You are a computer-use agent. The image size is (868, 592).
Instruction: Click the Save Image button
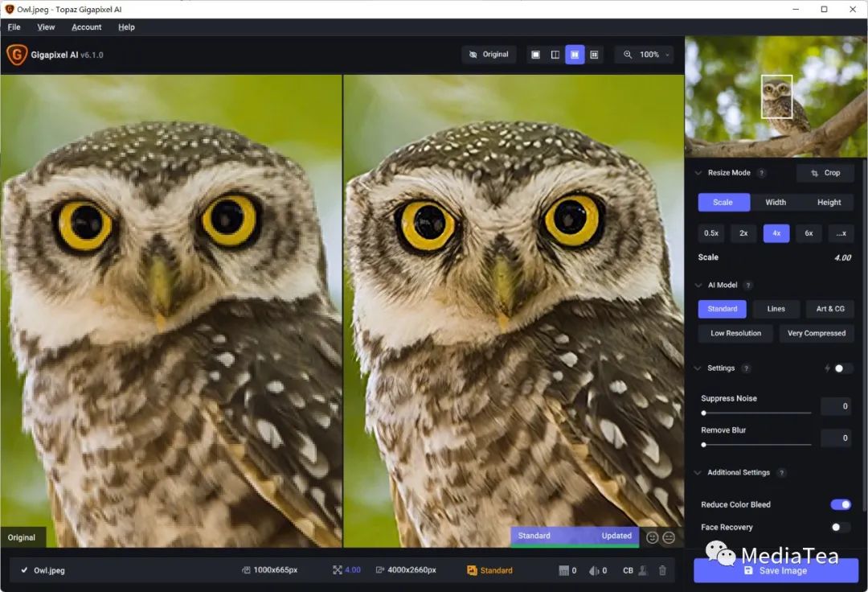(x=776, y=570)
